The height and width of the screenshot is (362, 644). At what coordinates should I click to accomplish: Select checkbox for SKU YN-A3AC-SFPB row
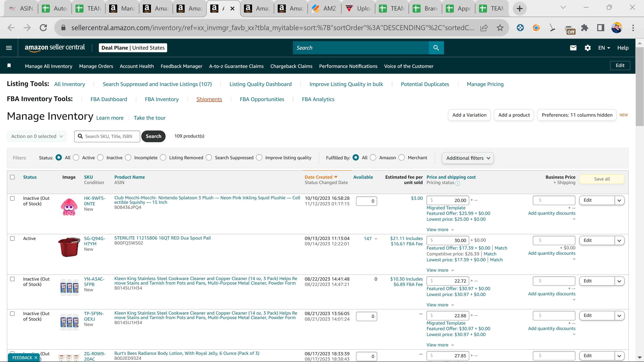(x=12, y=279)
